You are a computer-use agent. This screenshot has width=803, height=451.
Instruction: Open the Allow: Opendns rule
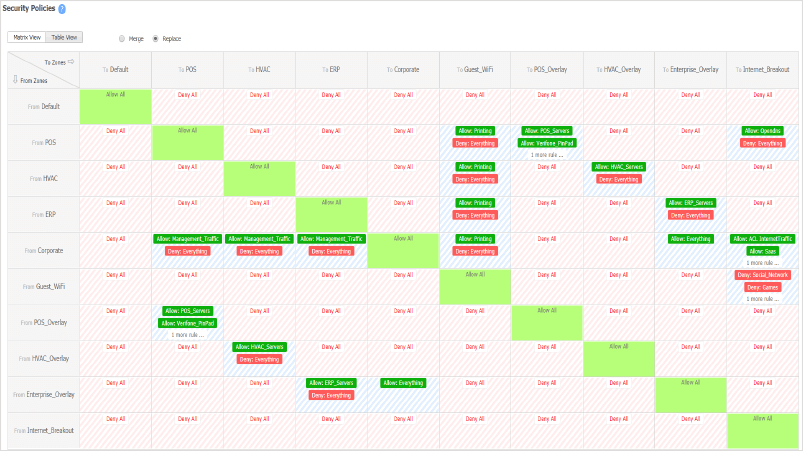pyautogui.click(x=762, y=130)
